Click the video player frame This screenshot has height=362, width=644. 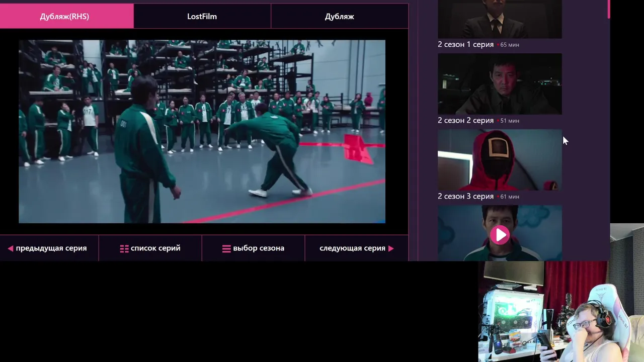point(202,131)
